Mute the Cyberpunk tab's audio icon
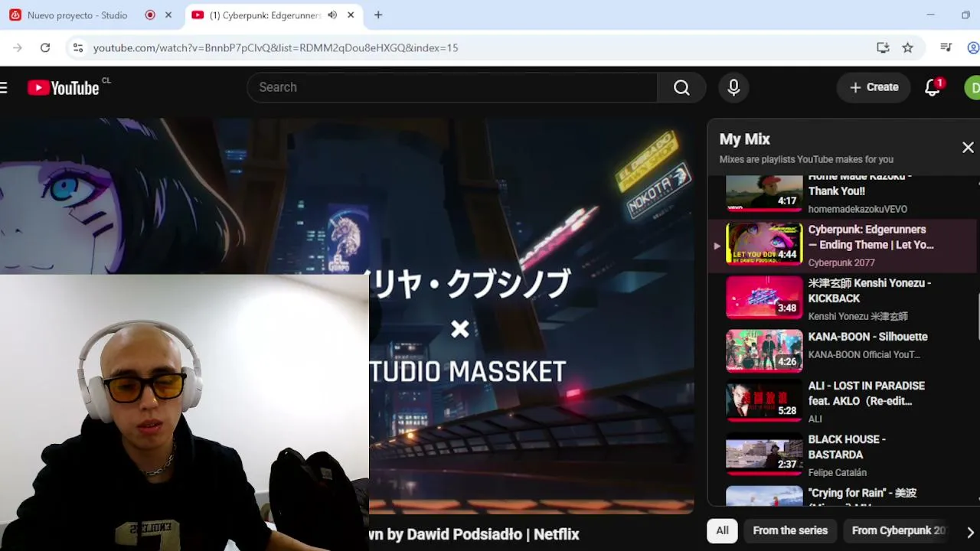The height and width of the screenshot is (551, 980). point(332,15)
